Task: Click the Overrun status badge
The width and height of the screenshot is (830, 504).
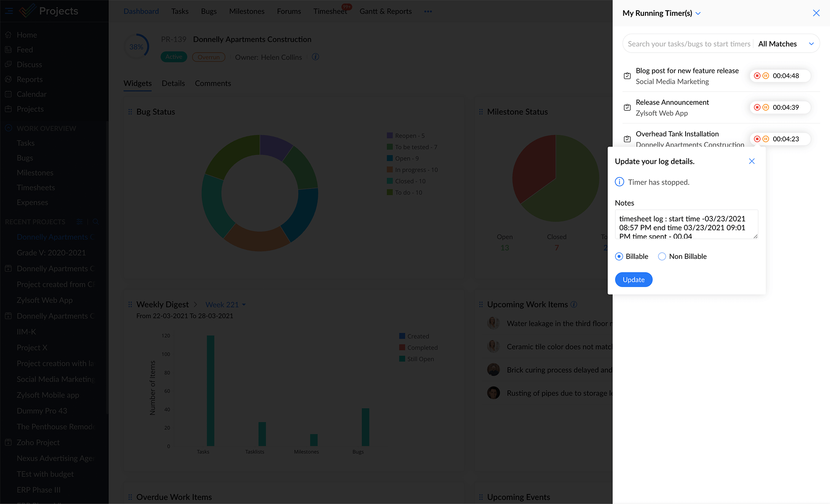Action: tap(208, 57)
